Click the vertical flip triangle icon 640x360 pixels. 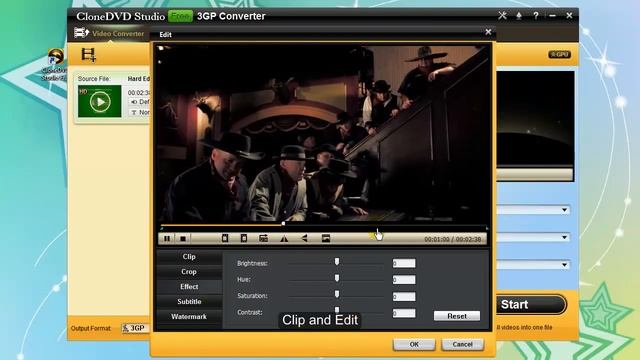[304, 238]
